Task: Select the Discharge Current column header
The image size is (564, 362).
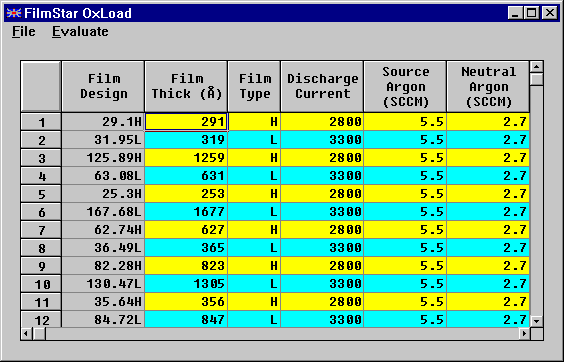Action: point(322,86)
